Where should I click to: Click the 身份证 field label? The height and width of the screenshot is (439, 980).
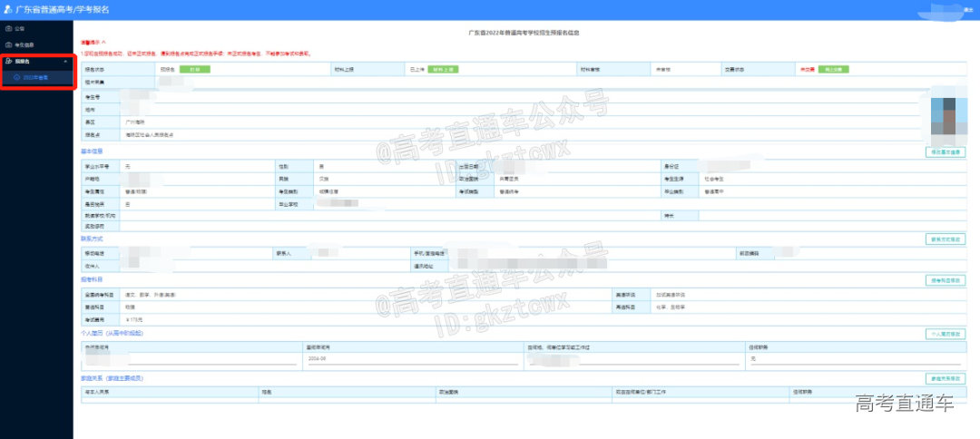point(671,166)
